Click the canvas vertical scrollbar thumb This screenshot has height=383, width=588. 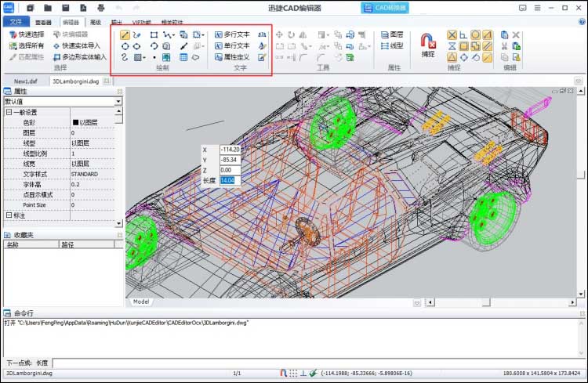point(581,175)
